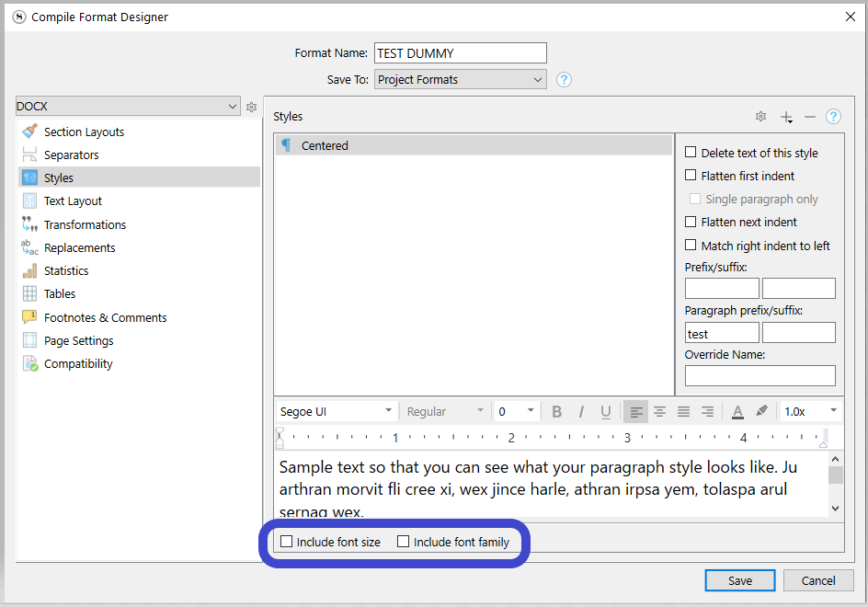
Task: Open help for the Styles pane
Action: pos(833,116)
